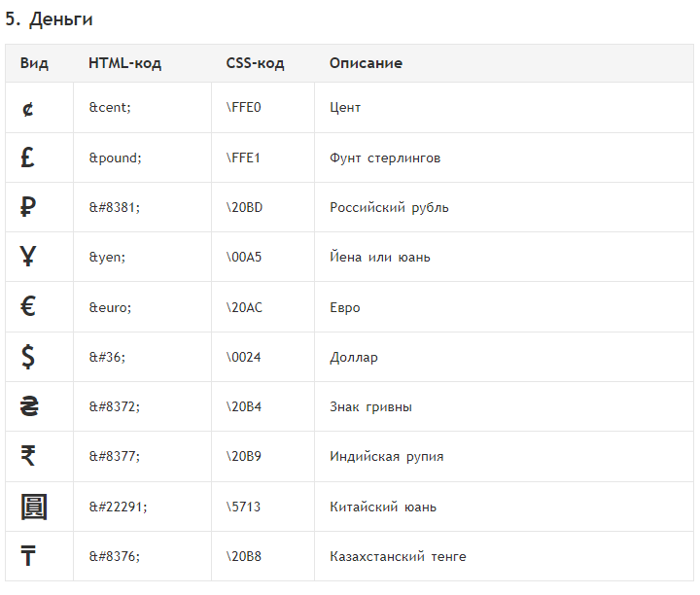Select the &pound; HTML code text
The width and height of the screenshot is (700, 595).
[x=115, y=158]
